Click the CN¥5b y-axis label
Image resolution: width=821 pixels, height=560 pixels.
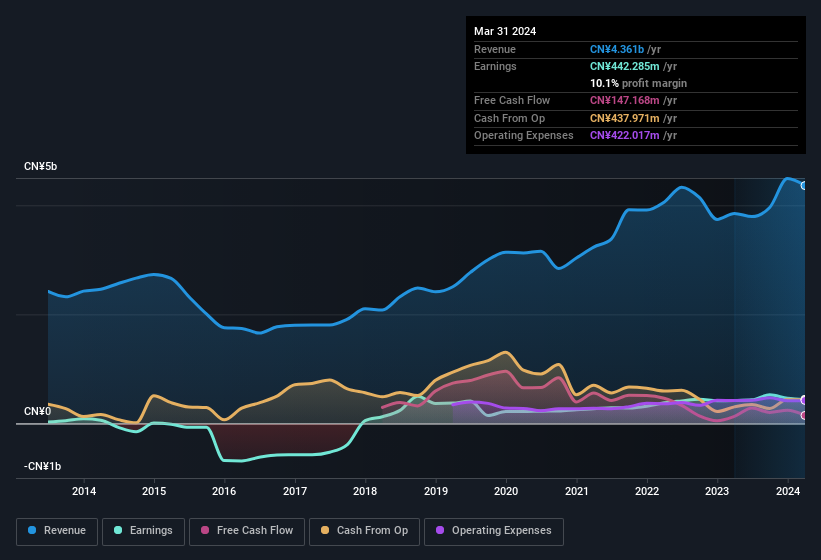(41, 166)
